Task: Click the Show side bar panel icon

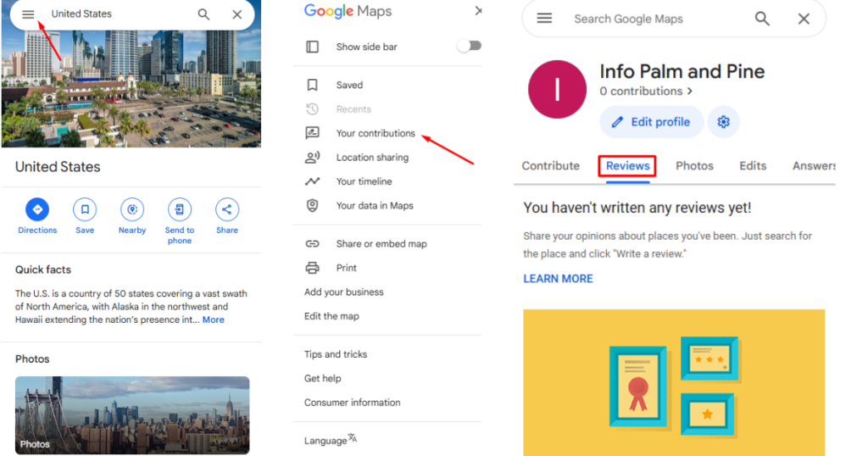Action: 312,47
